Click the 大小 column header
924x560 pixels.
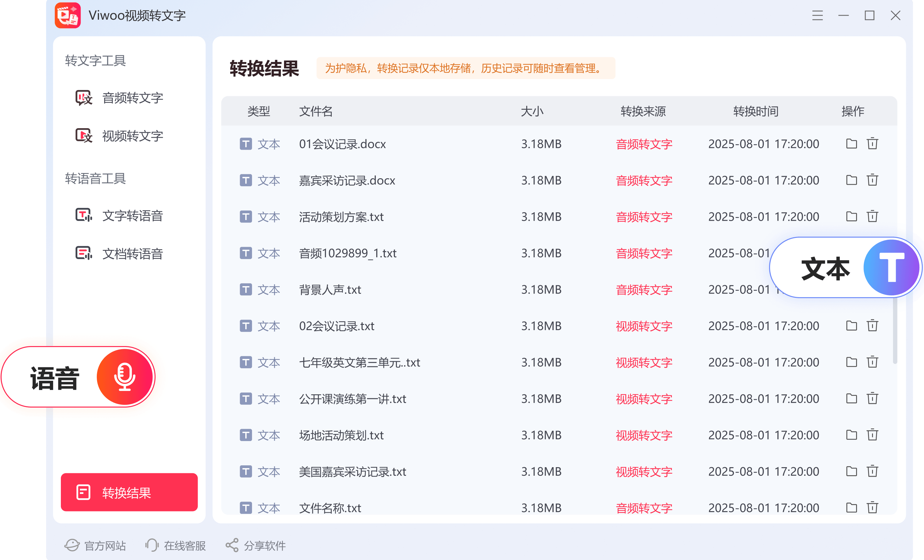pyautogui.click(x=532, y=111)
